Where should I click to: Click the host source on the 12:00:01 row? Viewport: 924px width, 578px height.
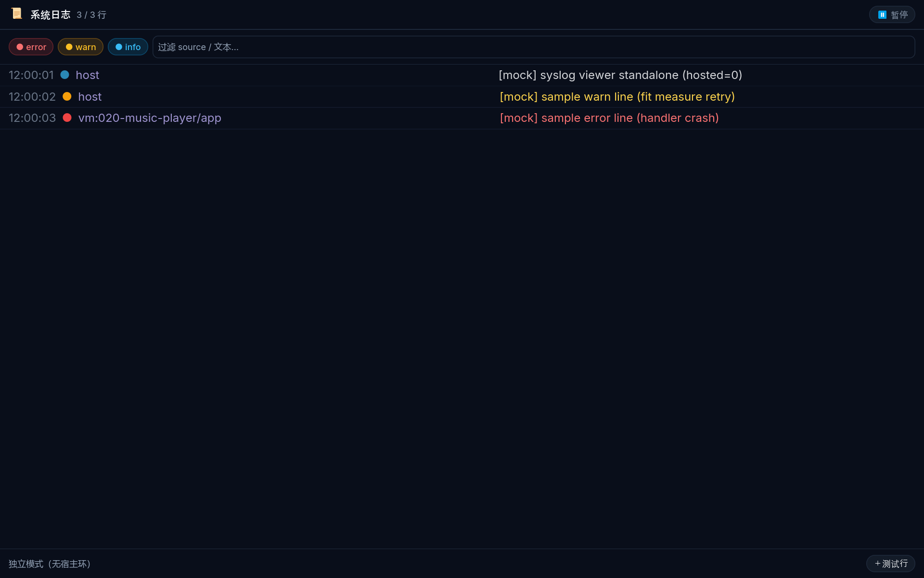click(88, 75)
